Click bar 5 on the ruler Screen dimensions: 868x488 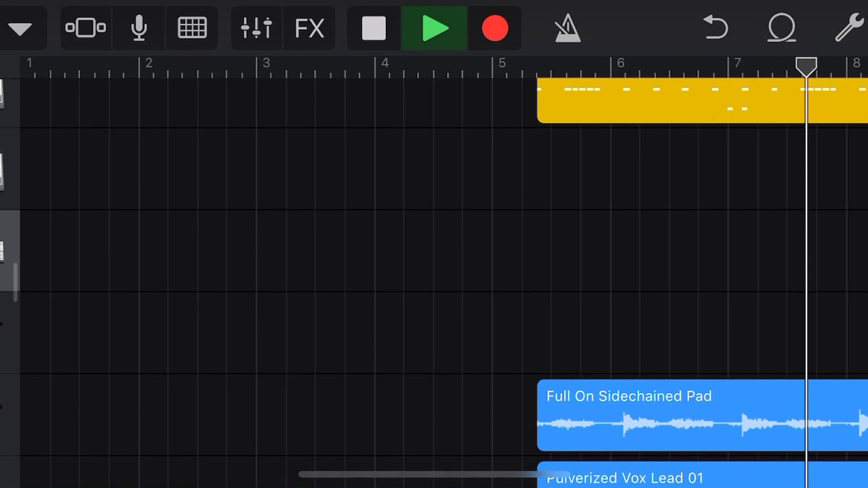[502, 63]
